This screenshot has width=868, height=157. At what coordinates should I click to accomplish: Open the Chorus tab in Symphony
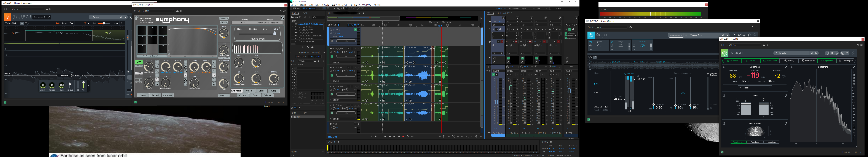coord(243,95)
